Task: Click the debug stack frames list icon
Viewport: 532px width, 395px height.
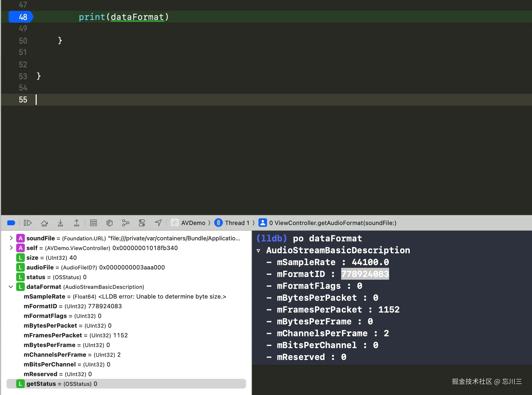Action: click(x=93, y=223)
